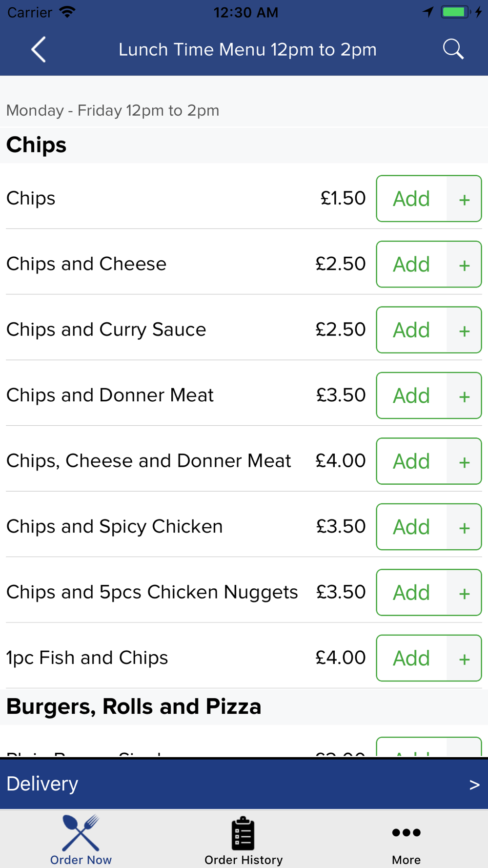This screenshot has width=488, height=868.
Task: Tap plus icon for Chips and Curry Sauce
Action: pyautogui.click(x=464, y=331)
